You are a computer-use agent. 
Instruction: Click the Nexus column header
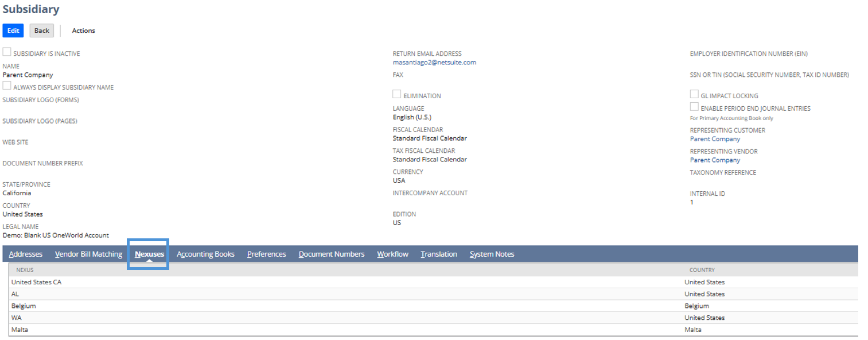click(25, 270)
